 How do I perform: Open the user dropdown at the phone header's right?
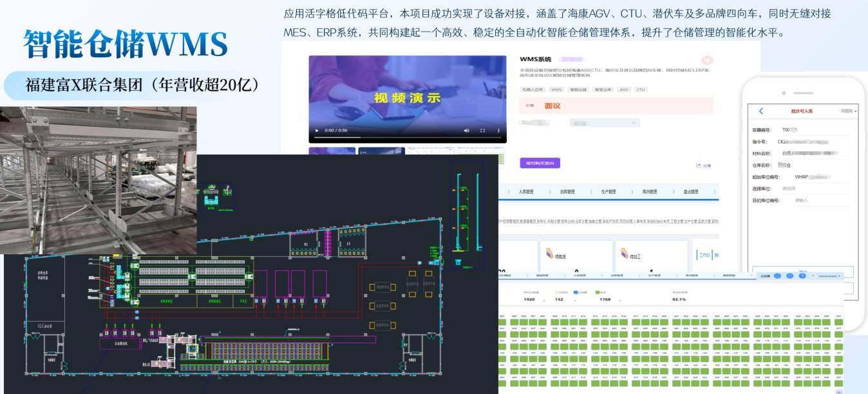pyautogui.click(x=849, y=111)
